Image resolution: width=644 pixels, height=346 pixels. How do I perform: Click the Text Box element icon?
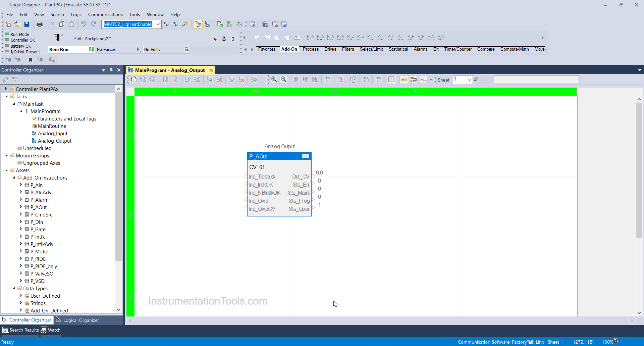(x=298, y=37)
